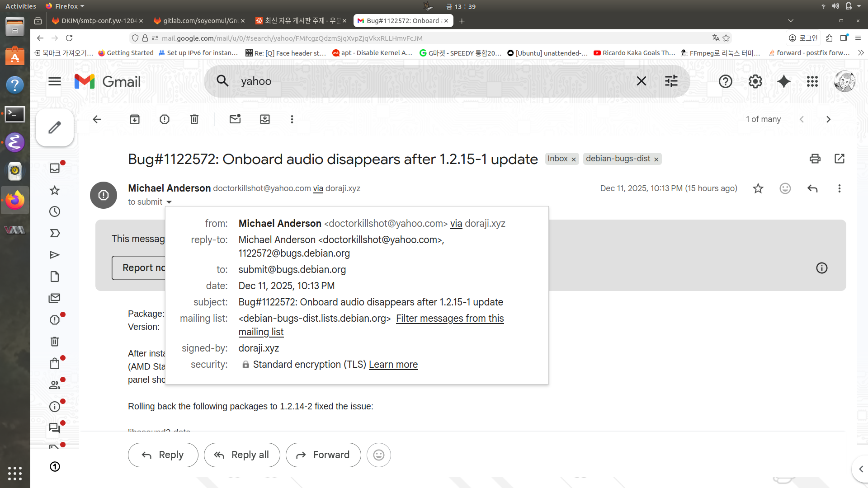
Task: Open Gemini sparkle assistant
Action: click(784, 81)
